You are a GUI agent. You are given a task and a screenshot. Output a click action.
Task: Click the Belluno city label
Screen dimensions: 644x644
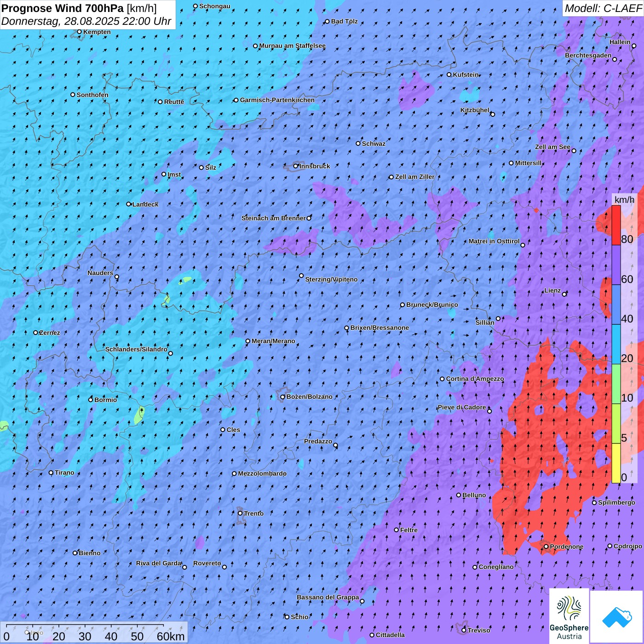tap(474, 495)
